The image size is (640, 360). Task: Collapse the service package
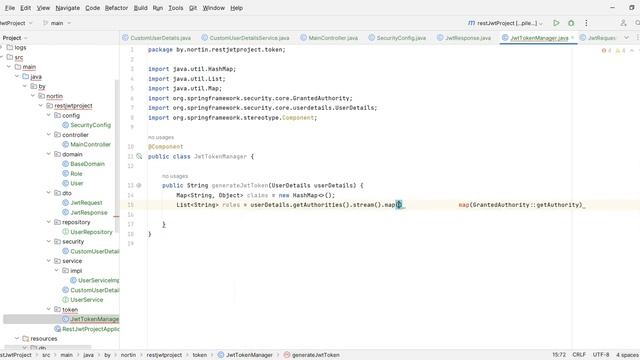[x=49, y=261]
